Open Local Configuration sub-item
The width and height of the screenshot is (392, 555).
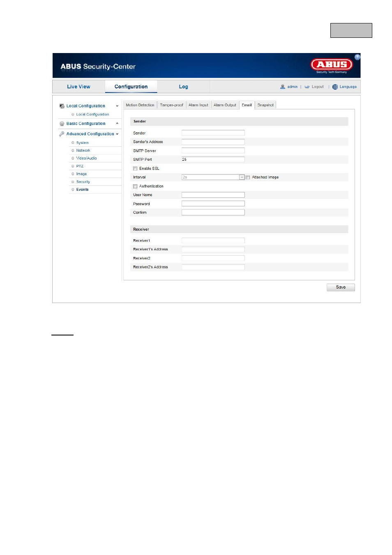pyautogui.click(x=92, y=115)
